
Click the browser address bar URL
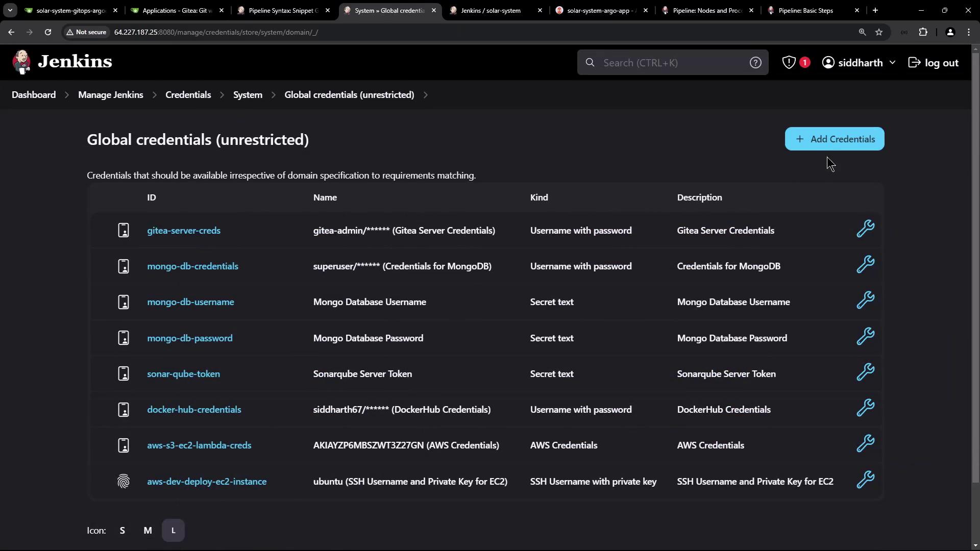coord(216,32)
